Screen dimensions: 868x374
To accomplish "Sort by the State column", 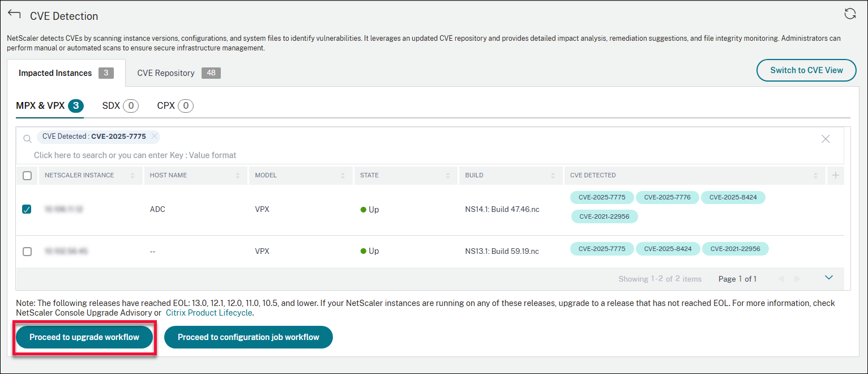I will tap(447, 176).
